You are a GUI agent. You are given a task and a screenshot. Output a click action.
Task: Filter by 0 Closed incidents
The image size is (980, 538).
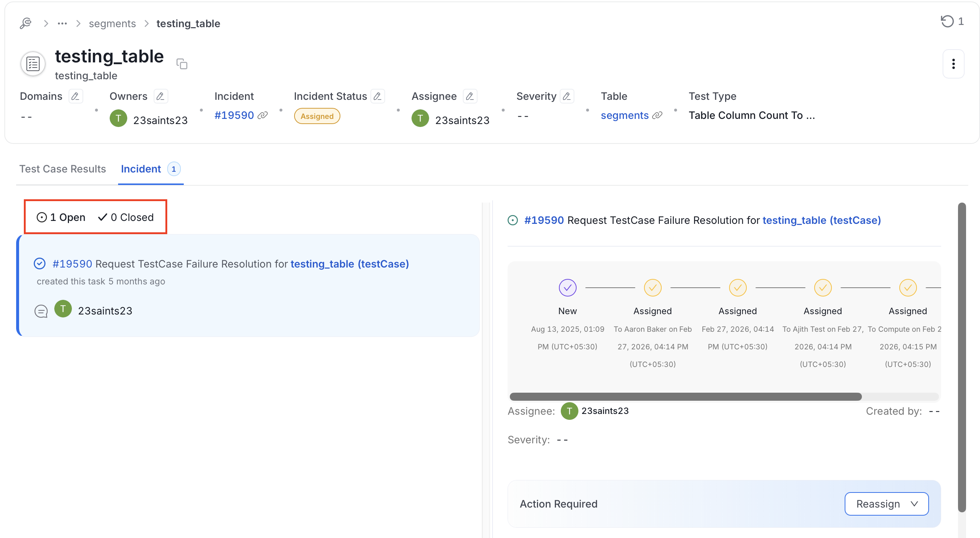click(125, 217)
